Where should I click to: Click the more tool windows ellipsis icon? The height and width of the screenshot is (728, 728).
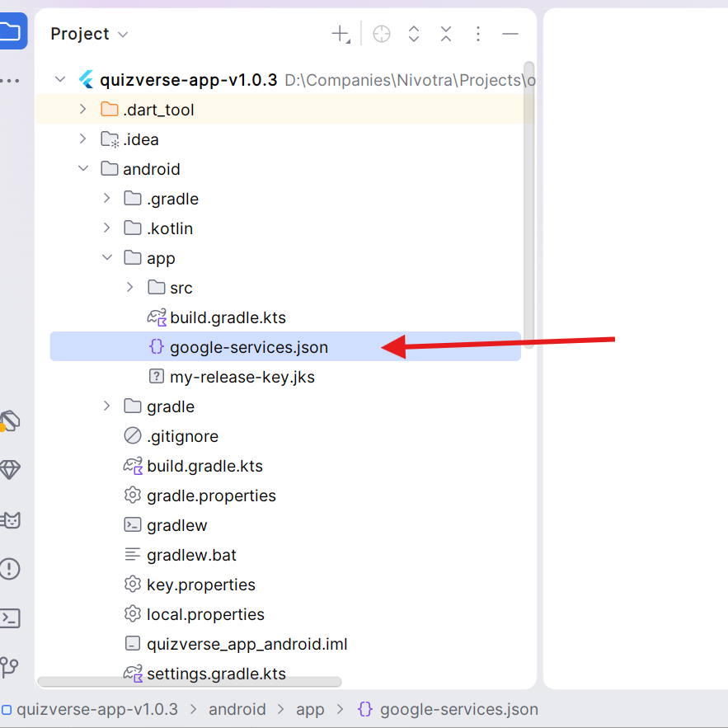point(9,81)
